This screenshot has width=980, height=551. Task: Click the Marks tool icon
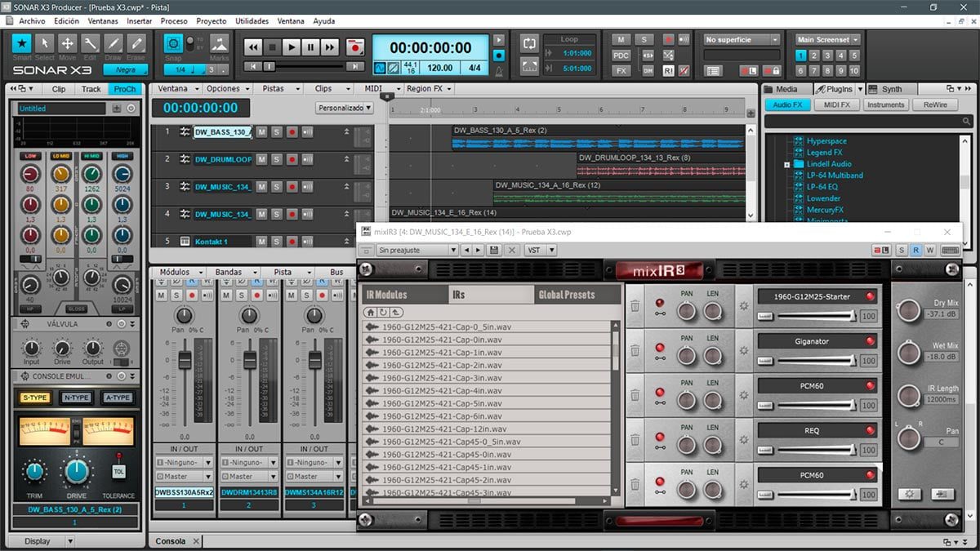(219, 43)
